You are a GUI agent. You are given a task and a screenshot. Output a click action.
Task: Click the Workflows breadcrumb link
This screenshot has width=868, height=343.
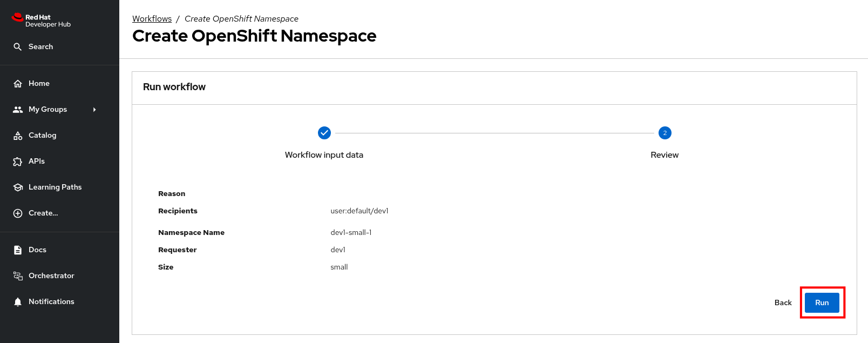[152, 19]
